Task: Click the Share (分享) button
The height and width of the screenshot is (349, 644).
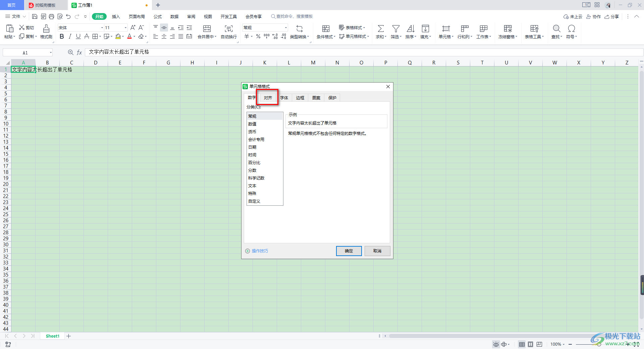Action: [x=611, y=16]
